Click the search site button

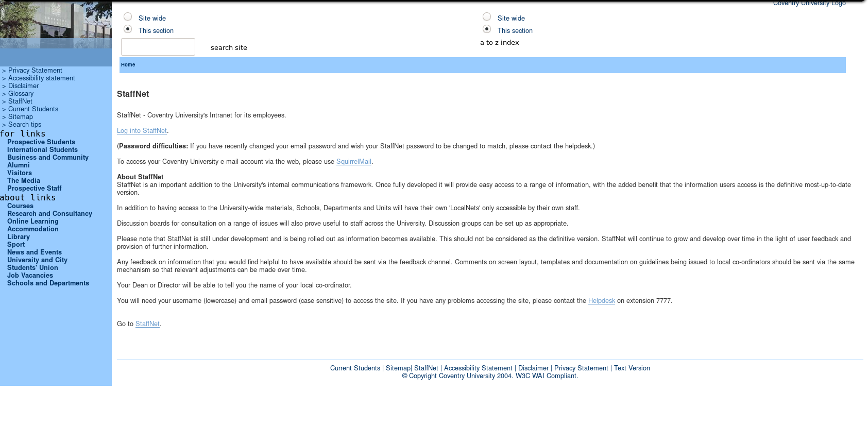coord(229,48)
